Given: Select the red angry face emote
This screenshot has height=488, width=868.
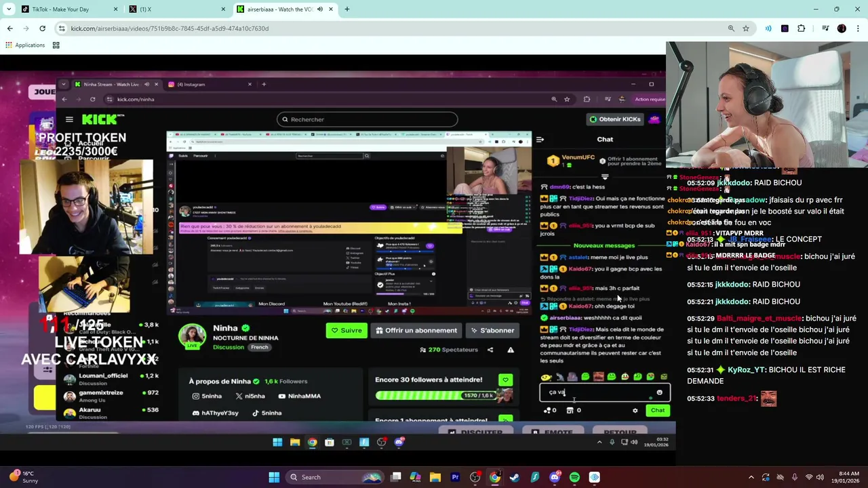Looking at the screenshot, I should click(x=598, y=377).
